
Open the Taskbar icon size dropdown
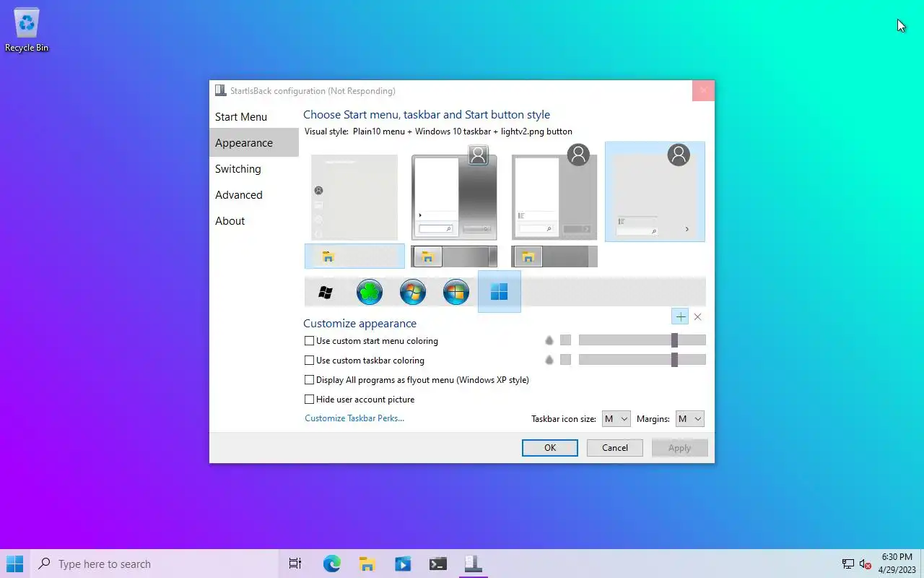point(616,419)
